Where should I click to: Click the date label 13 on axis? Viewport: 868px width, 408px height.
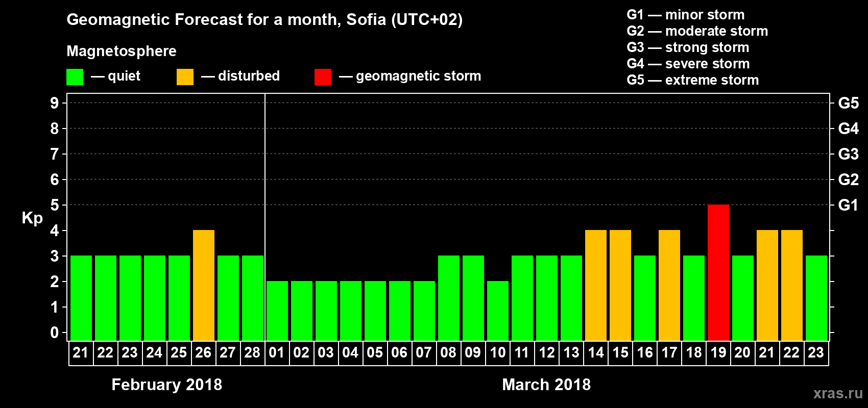click(x=571, y=353)
